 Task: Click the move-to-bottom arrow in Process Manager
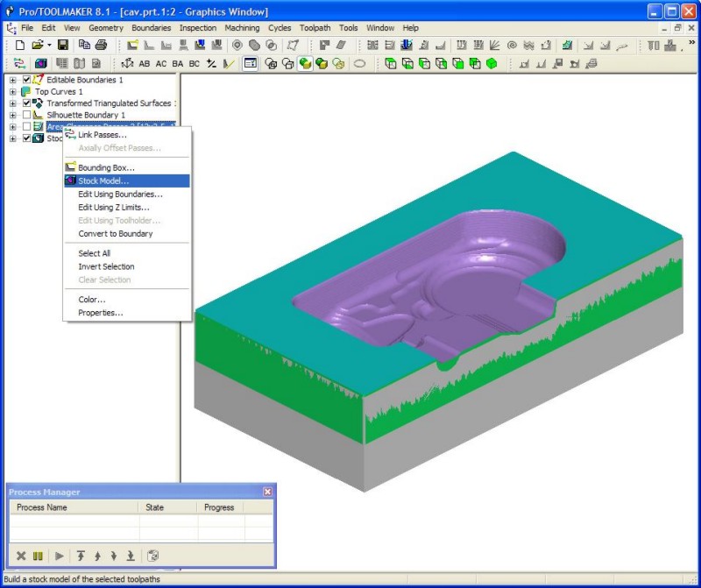point(131,556)
